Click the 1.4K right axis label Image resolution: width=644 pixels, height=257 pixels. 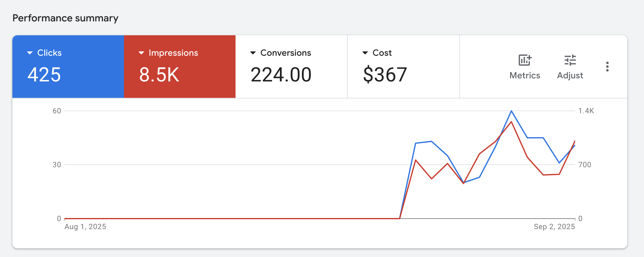pyautogui.click(x=586, y=111)
